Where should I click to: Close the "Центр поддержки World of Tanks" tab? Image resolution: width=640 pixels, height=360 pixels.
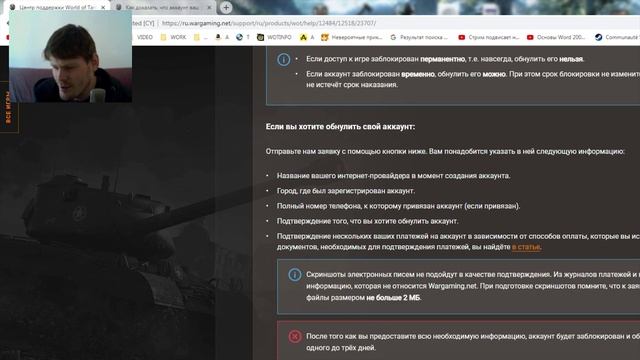point(103,7)
